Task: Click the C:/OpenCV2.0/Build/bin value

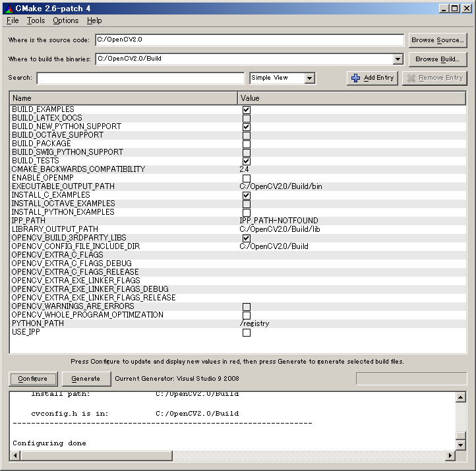Action: coord(281,186)
